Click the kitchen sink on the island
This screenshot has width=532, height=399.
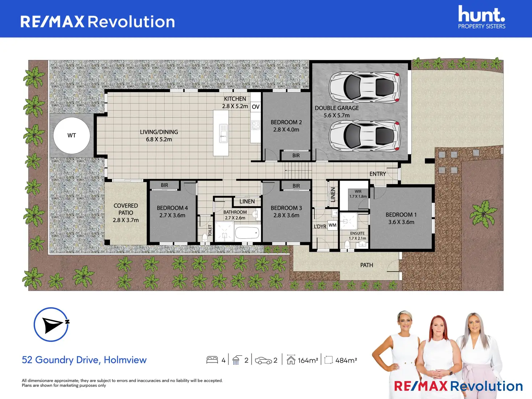point(223,133)
